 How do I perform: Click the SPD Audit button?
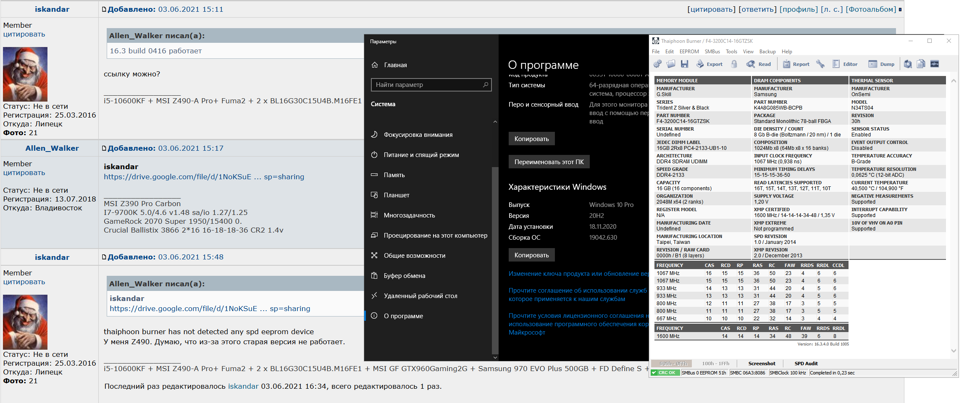[806, 364]
